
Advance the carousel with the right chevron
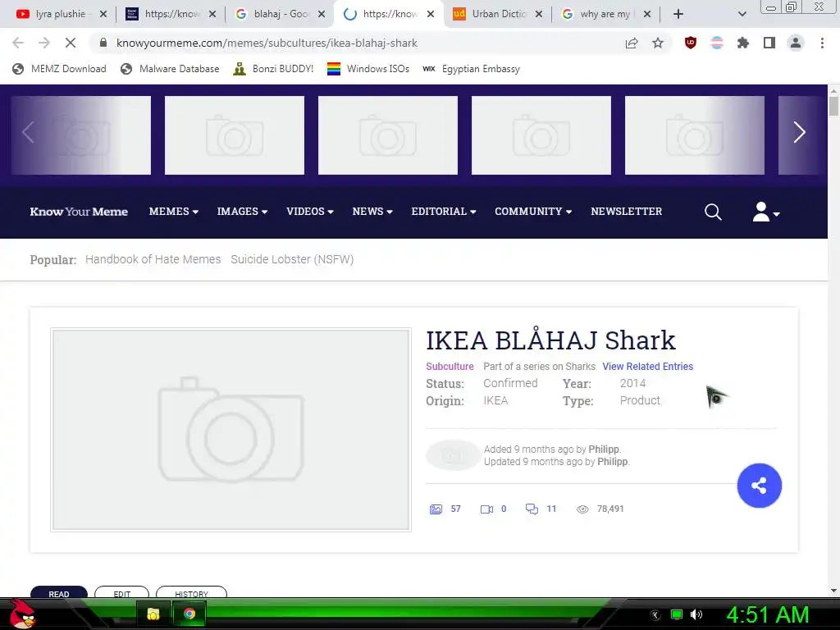pos(799,132)
